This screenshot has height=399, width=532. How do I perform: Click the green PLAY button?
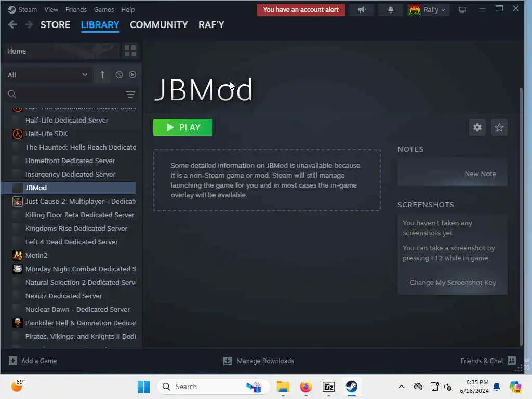click(183, 127)
